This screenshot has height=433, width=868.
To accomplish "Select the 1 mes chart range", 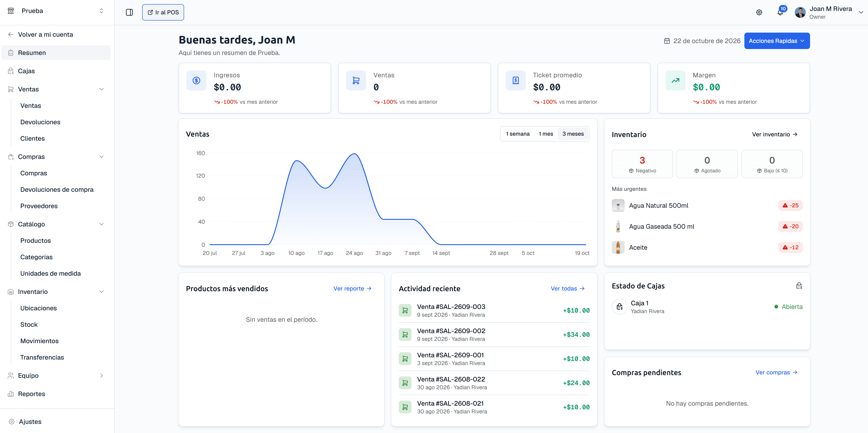I will (545, 134).
